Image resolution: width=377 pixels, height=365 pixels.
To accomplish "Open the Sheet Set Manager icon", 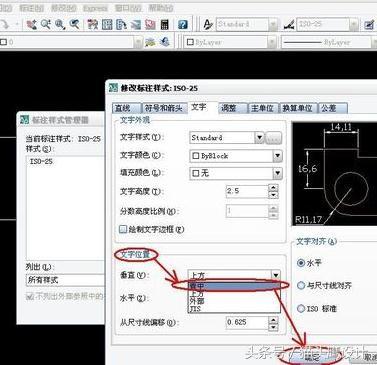I will [136, 24].
